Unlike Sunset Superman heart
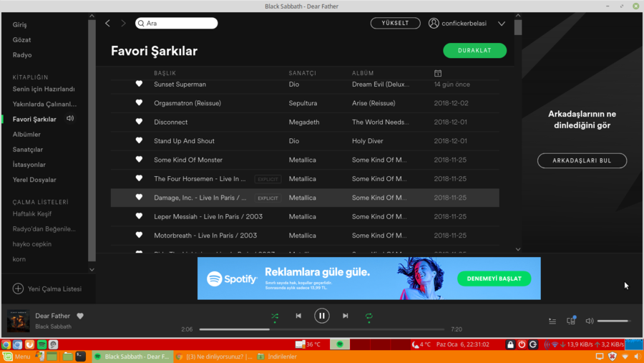This screenshot has width=644, height=363. 139,84
